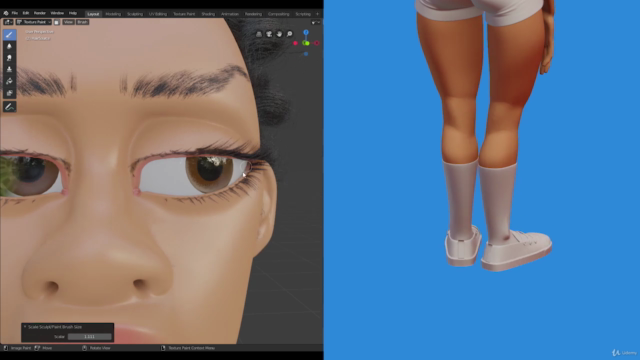Click the red X axis gizmo handle
Viewport: 640px width, 360px height.
(x=317, y=43)
